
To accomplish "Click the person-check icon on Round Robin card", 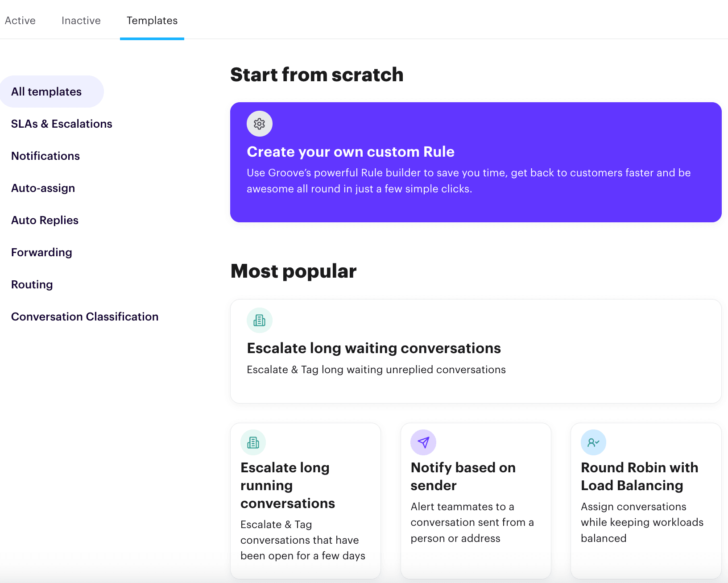I will pos(593,442).
